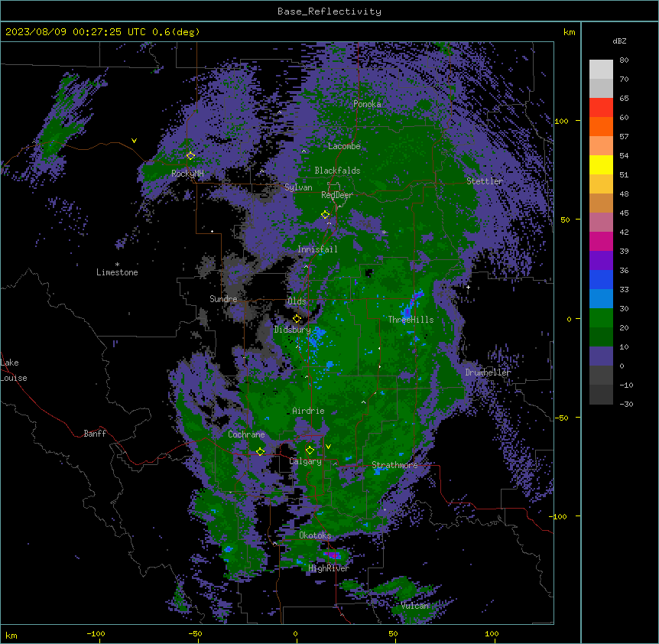The image size is (659, 644).
Task: Click the yellow diamond marker above RockyMH
Action: (190, 155)
